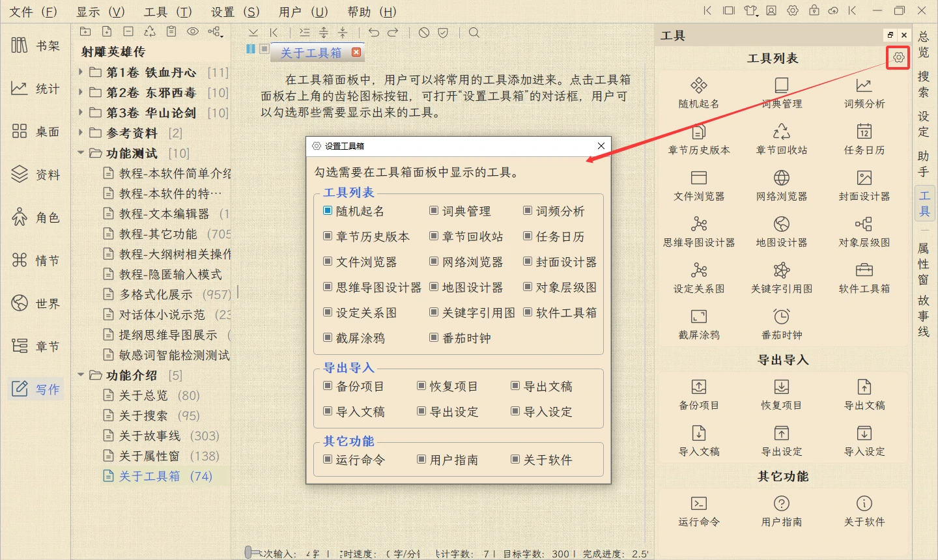Toggle the 随机起名 checkbox in the dialog
Screen dimensions: 938x560
point(328,211)
